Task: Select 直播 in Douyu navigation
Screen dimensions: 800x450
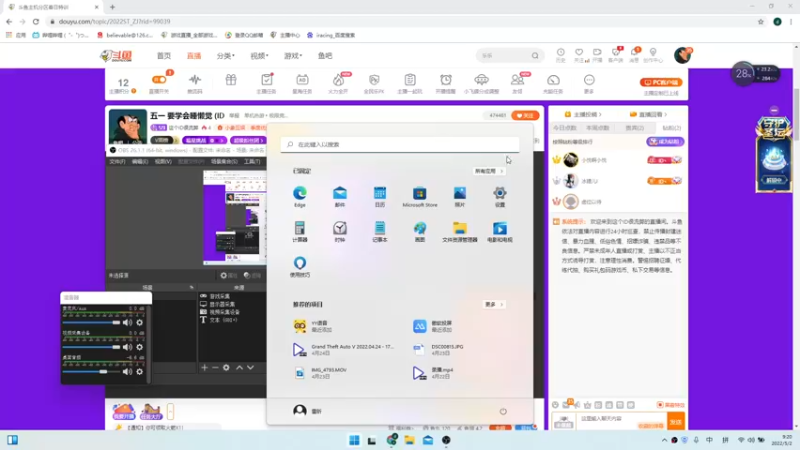Action: point(194,56)
